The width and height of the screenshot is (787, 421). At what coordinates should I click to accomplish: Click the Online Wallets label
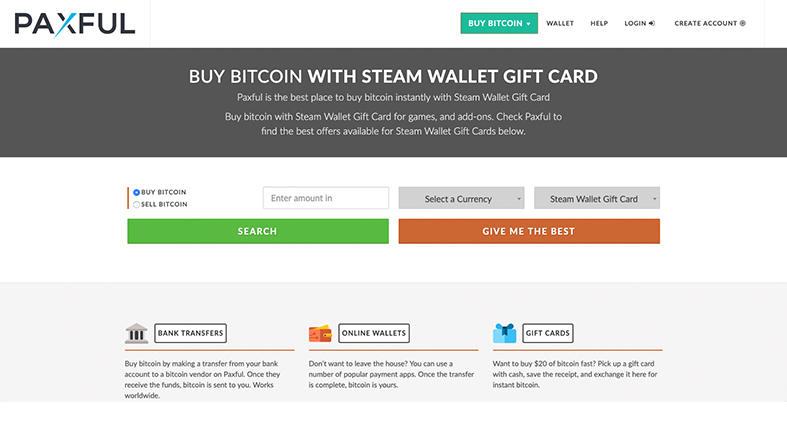tap(374, 333)
